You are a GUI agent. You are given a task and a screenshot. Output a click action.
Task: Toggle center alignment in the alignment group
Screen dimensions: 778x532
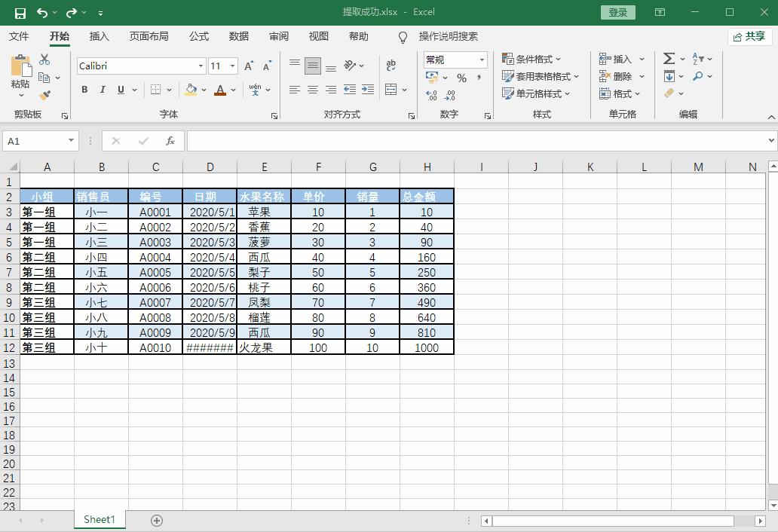pos(312,90)
